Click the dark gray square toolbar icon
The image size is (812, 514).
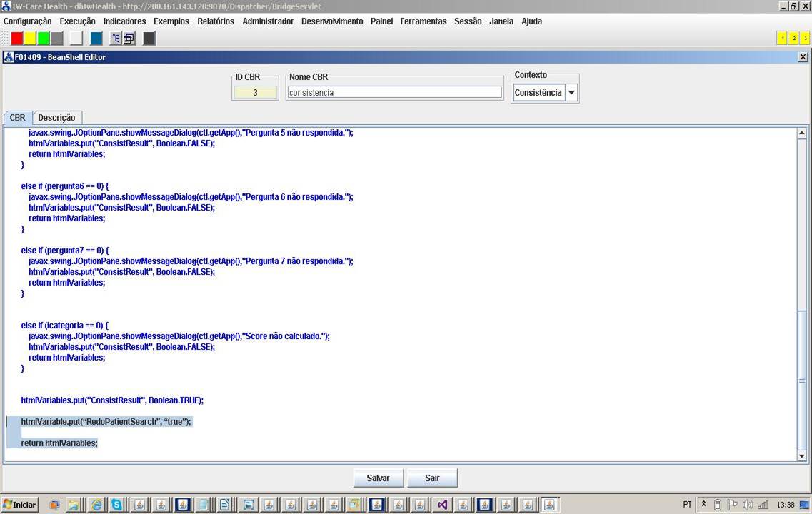tap(149, 39)
